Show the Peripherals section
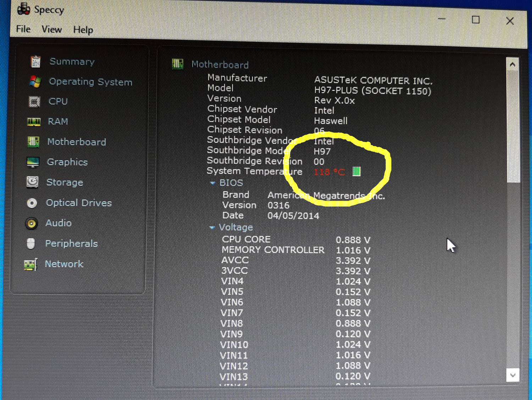 point(71,243)
